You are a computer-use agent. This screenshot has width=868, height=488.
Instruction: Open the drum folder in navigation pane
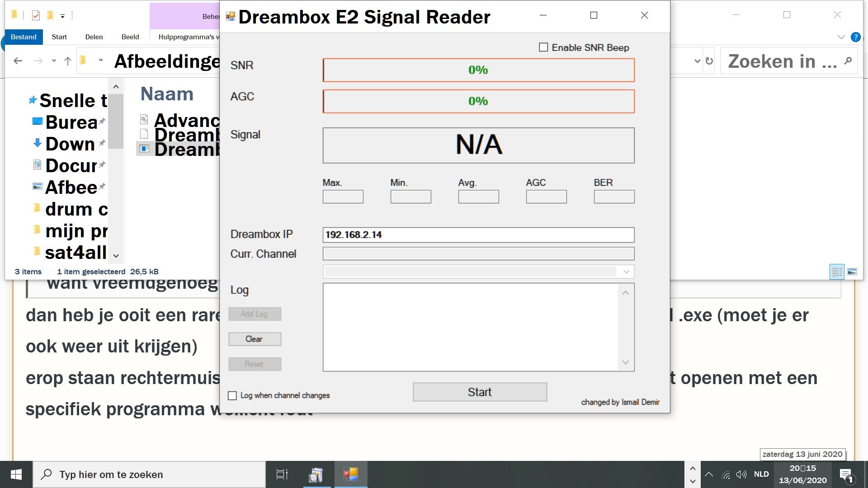[70, 209]
